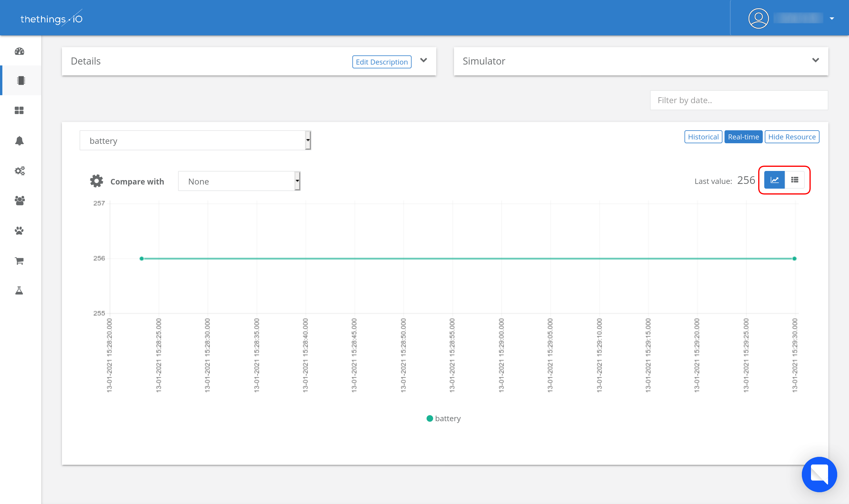Switch to Historical data mode
The width and height of the screenshot is (849, 504).
(703, 137)
